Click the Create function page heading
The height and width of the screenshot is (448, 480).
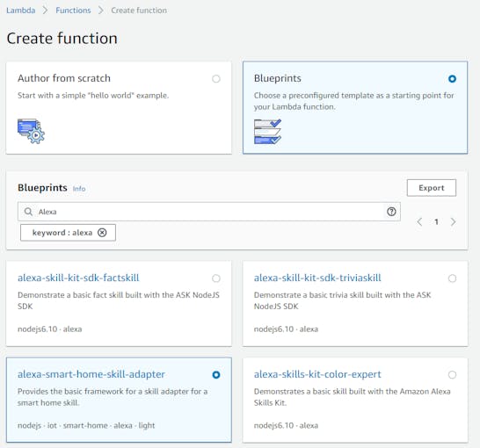[x=62, y=39]
